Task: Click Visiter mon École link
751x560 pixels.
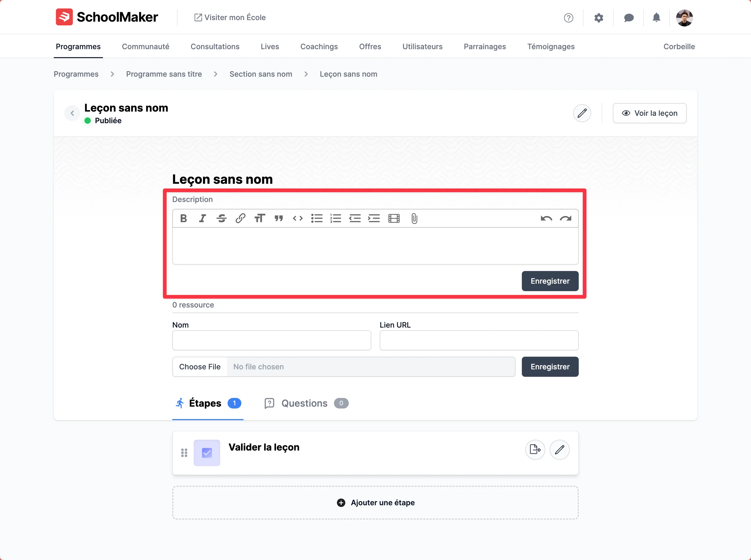Action: tap(230, 17)
